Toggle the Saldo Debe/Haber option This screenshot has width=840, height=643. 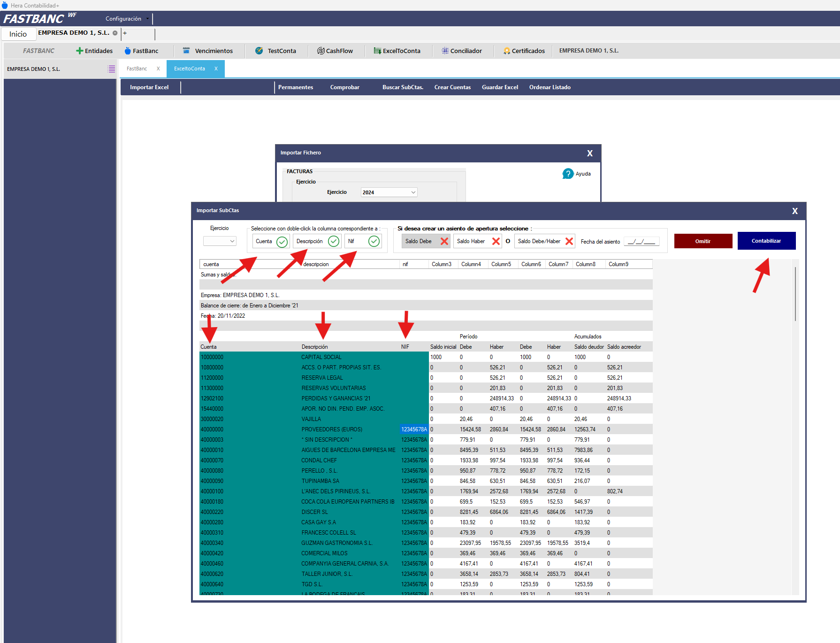point(545,241)
